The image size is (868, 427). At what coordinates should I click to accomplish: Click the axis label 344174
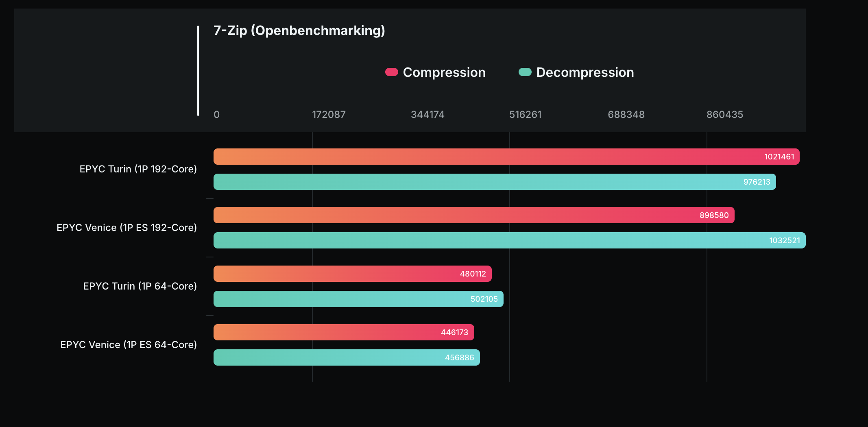pos(428,115)
